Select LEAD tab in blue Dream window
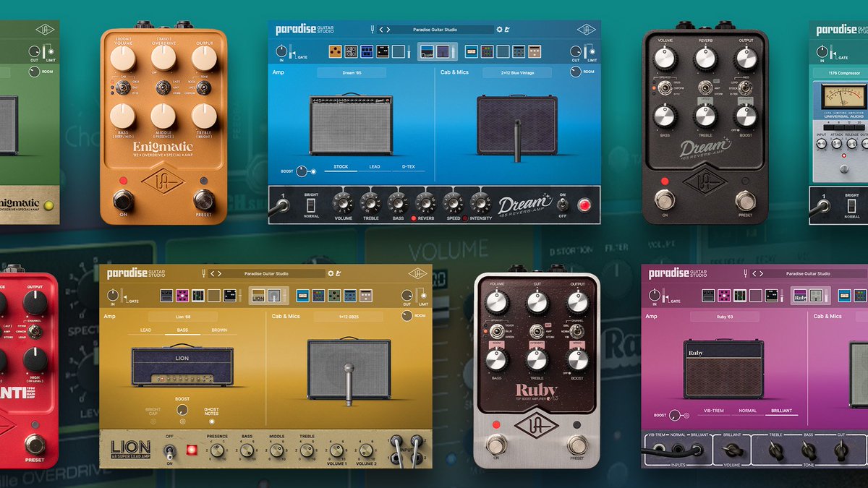The height and width of the screenshot is (488, 868). (375, 167)
